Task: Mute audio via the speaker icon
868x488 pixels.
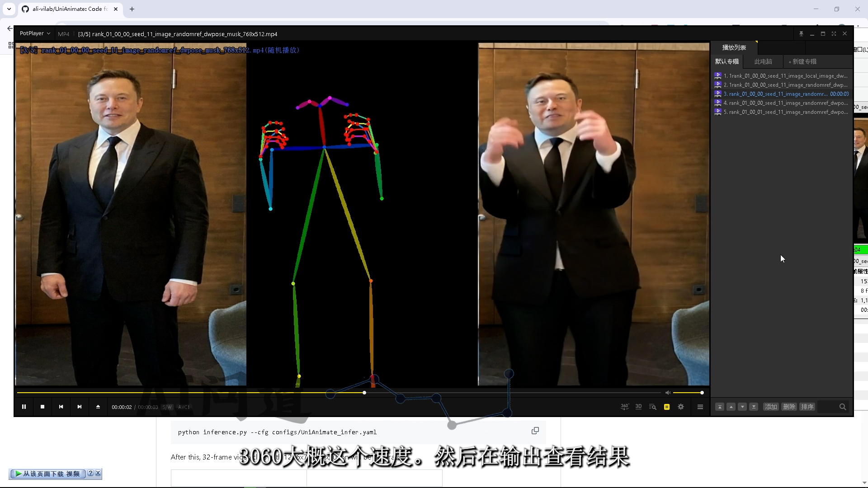Action: pos(668,393)
